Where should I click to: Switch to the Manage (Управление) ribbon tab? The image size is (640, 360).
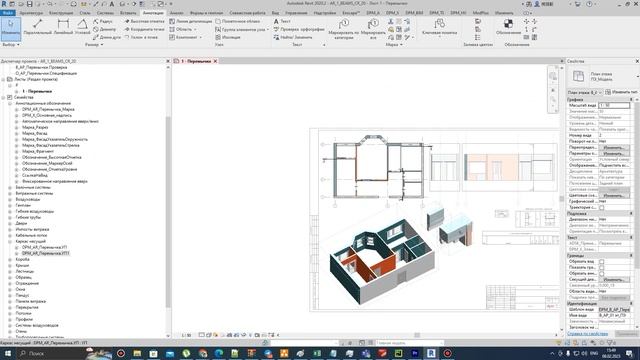(296, 13)
